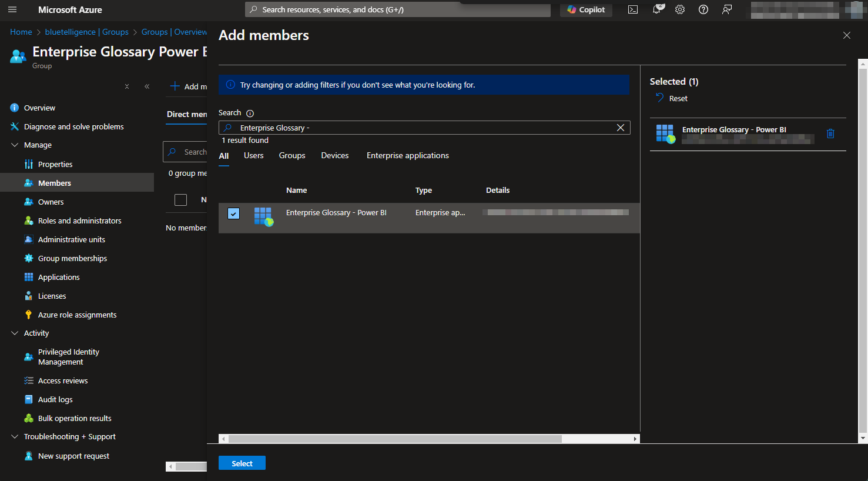This screenshot has width=868, height=481.
Task: Open the notifications bell
Action: pyautogui.click(x=657, y=9)
